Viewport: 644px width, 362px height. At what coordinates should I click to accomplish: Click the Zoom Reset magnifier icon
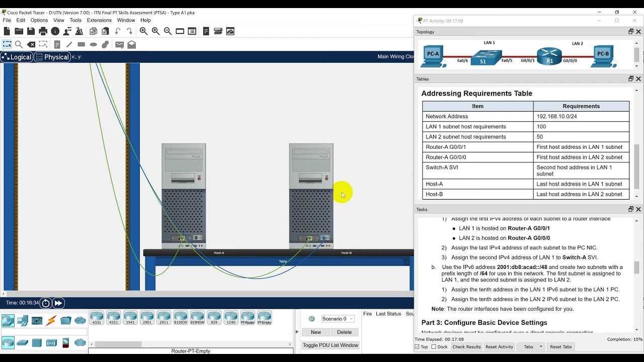click(x=156, y=31)
